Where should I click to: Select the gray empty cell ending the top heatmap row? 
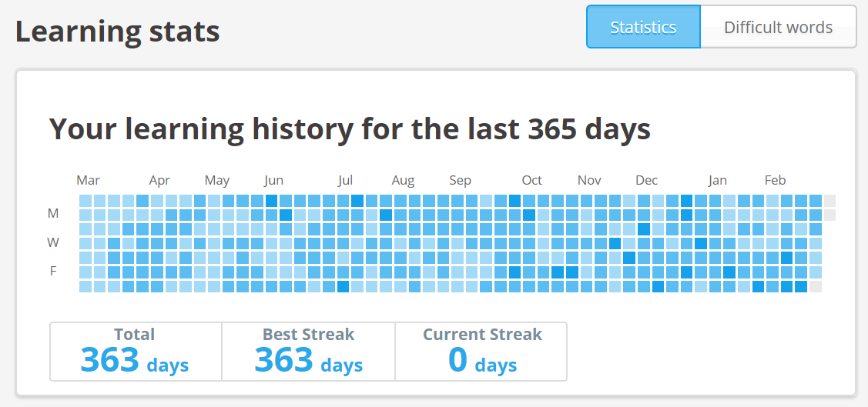(829, 200)
